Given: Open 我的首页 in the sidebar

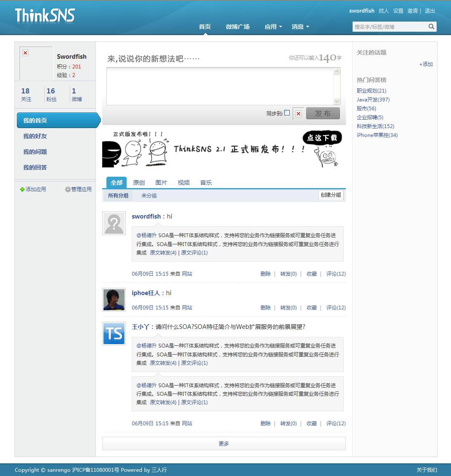Looking at the screenshot, I should click(58, 120).
